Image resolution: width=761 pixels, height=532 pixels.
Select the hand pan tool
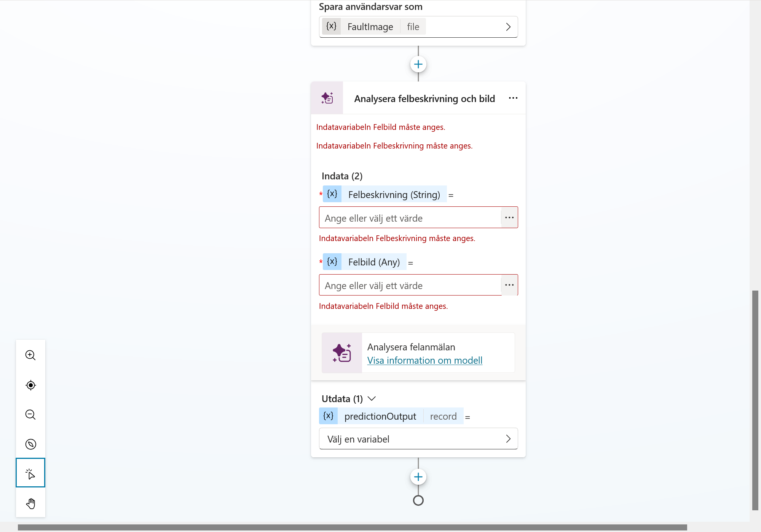pos(30,503)
